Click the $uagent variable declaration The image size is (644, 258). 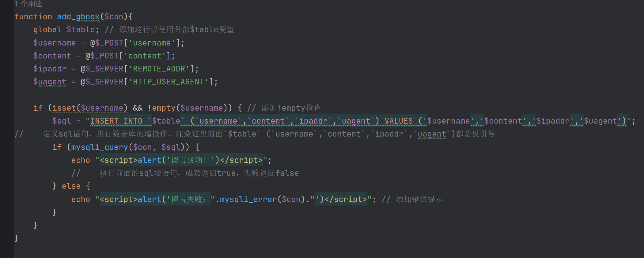pos(50,82)
